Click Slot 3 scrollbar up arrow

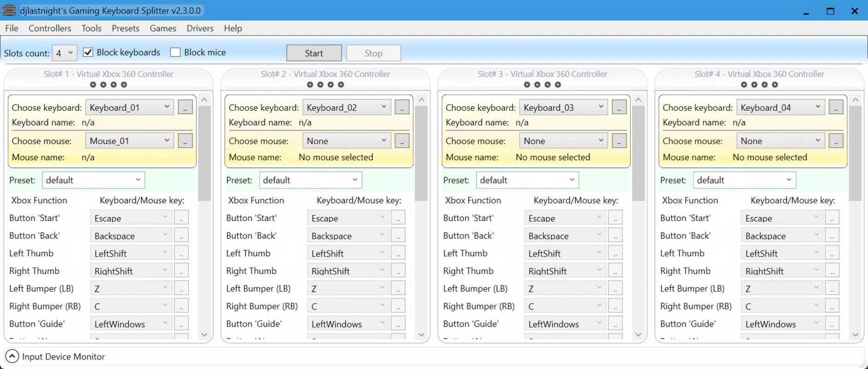tap(639, 100)
